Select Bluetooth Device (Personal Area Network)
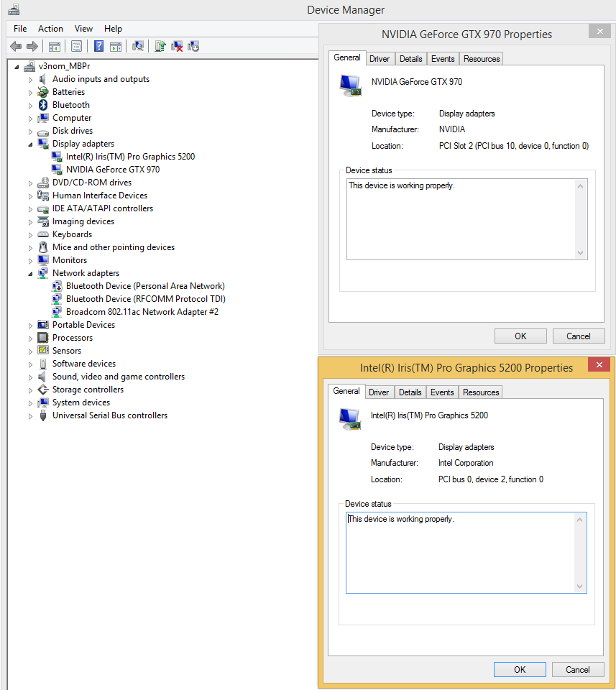The height and width of the screenshot is (690, 616). 145,286
